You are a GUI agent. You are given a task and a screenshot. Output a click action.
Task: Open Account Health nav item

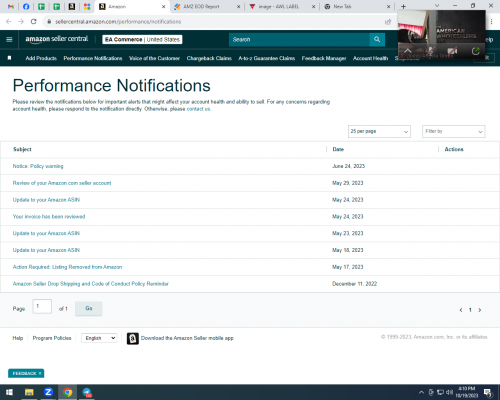point(371,58)
